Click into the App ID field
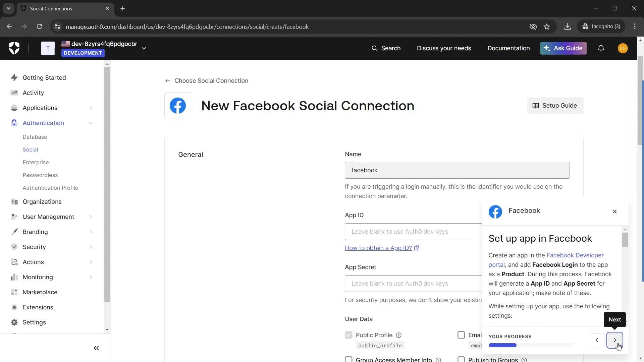644x362 pixels. click(413, 232)
